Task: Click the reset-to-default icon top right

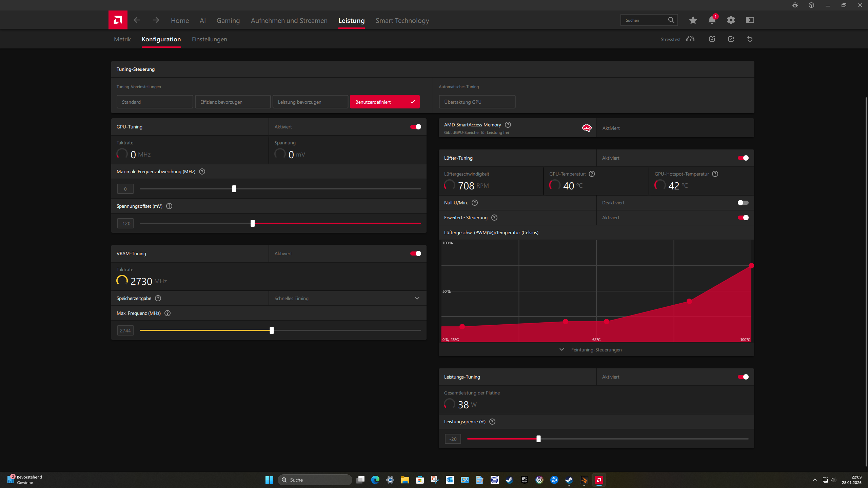Action: coord(749,39)
